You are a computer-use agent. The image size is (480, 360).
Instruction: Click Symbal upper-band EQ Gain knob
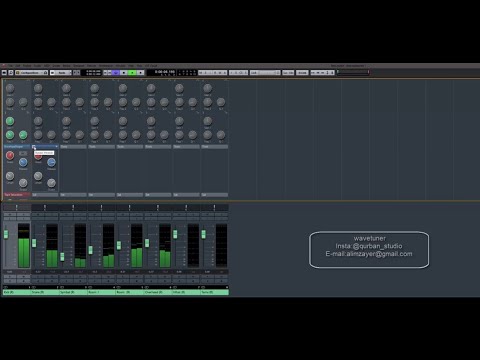pyautogui.click(x=66, y=88)
